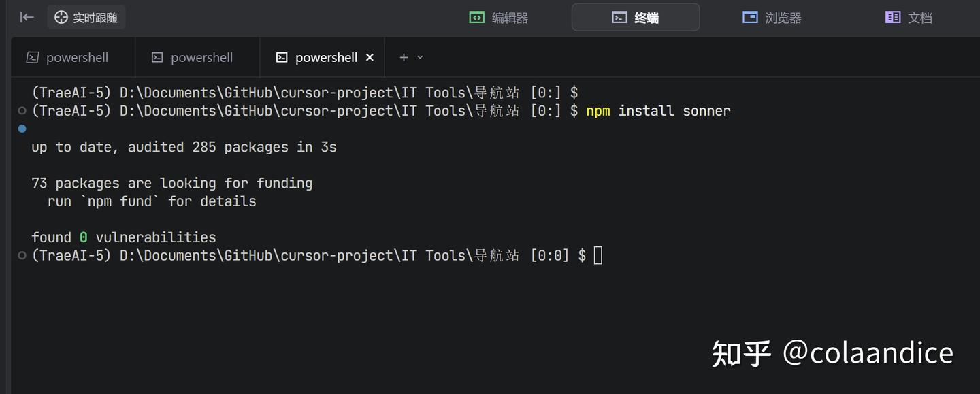Select the 终端 tab

635,18
